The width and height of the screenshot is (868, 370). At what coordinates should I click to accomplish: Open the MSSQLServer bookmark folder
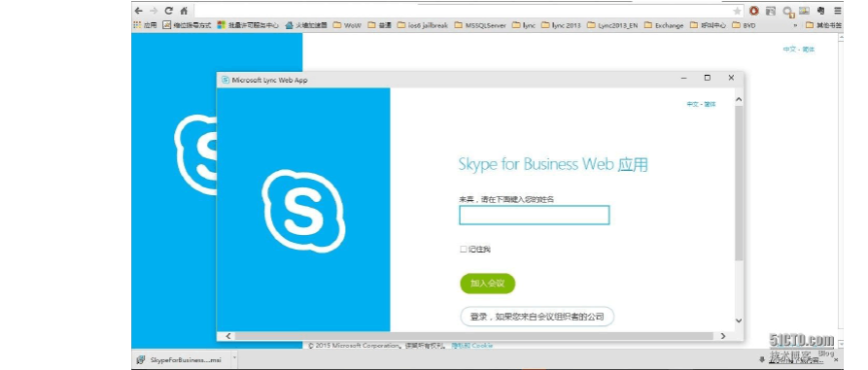(480, 25)
